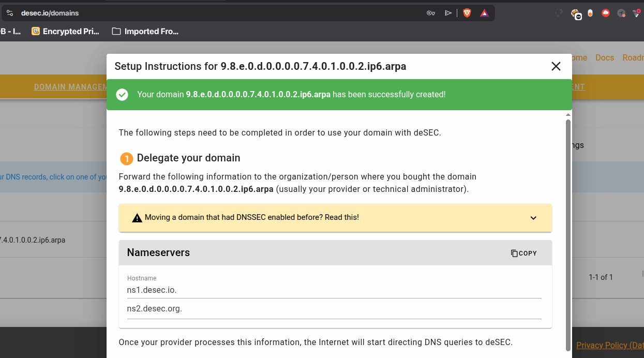Close the Setup Instructions dialog
The width and height of the screenshot is (644, 358).
[556, 66]
